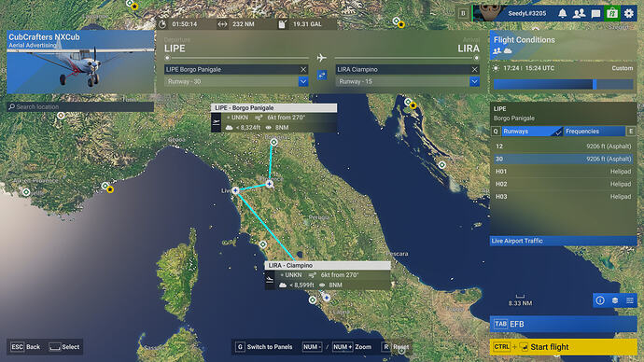Open the friends list icon

(x=579, y=13)
